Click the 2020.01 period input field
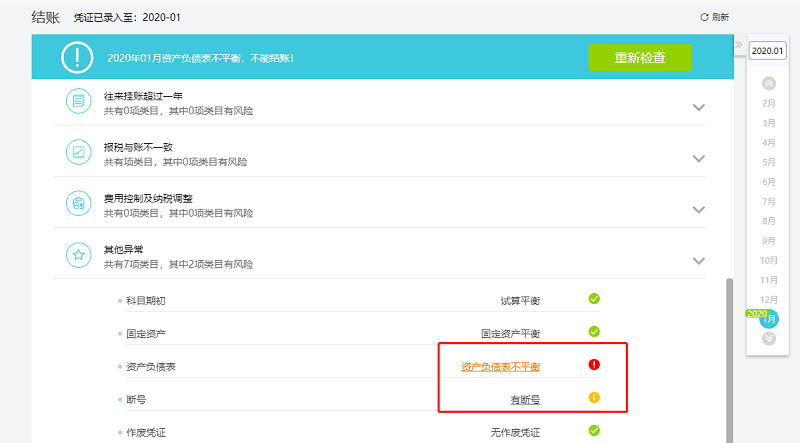This screenshot has height=443, width=800. point(768,50)
